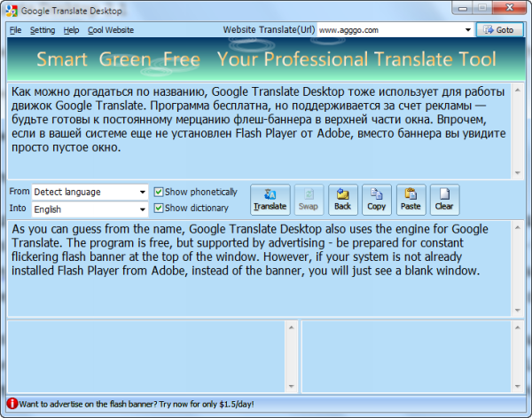Click the bottom-left panel scrollbar up arrow
532x418 pixels.
pyautogui.click(x=291, y=327)
